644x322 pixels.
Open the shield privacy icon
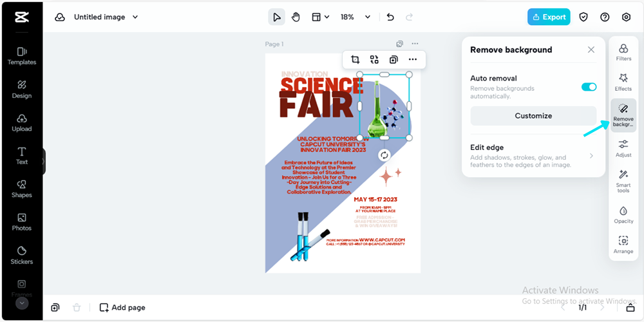click(583, 17)
